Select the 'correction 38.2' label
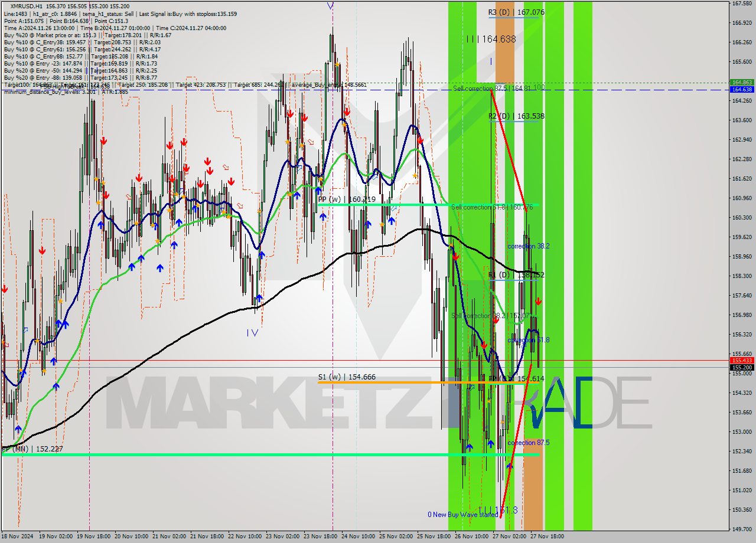The width and height of the screenshot is (756, 543). [529, 246]
